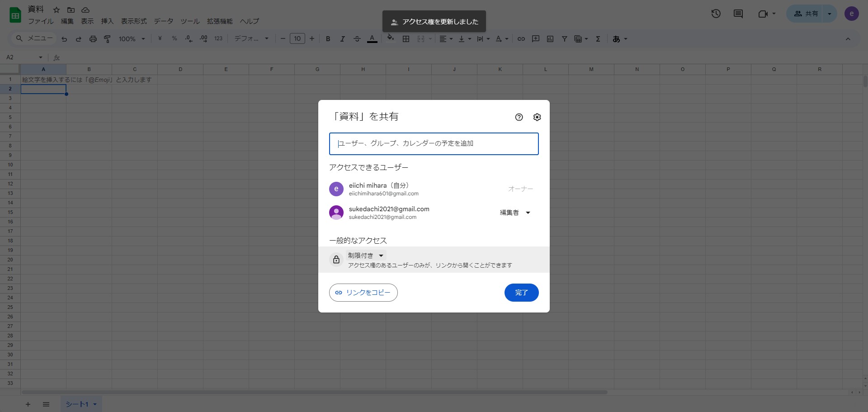Click the Meet video call icon

click(763, 14)
